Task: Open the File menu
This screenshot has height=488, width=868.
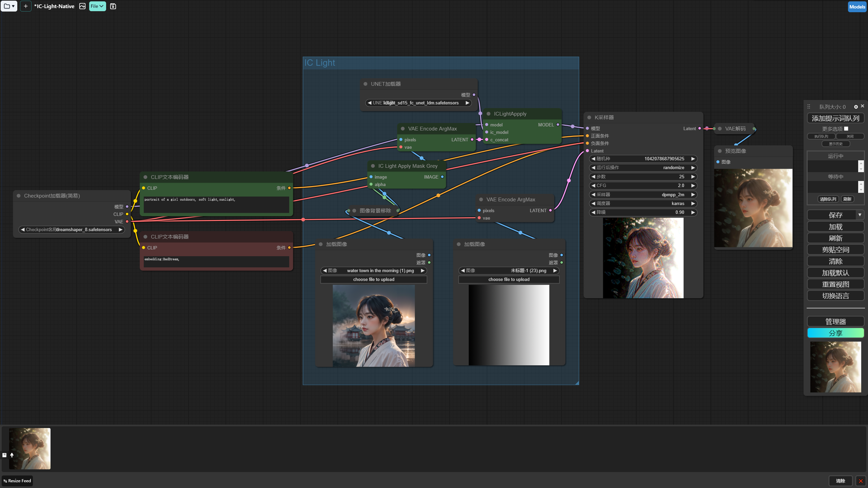Action: (x=97, y=6)
